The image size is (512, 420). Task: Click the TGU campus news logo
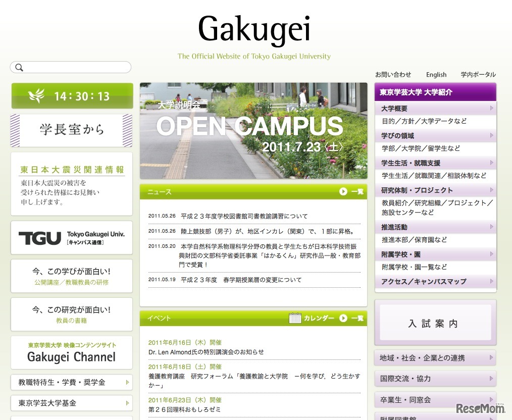(71, 237)
